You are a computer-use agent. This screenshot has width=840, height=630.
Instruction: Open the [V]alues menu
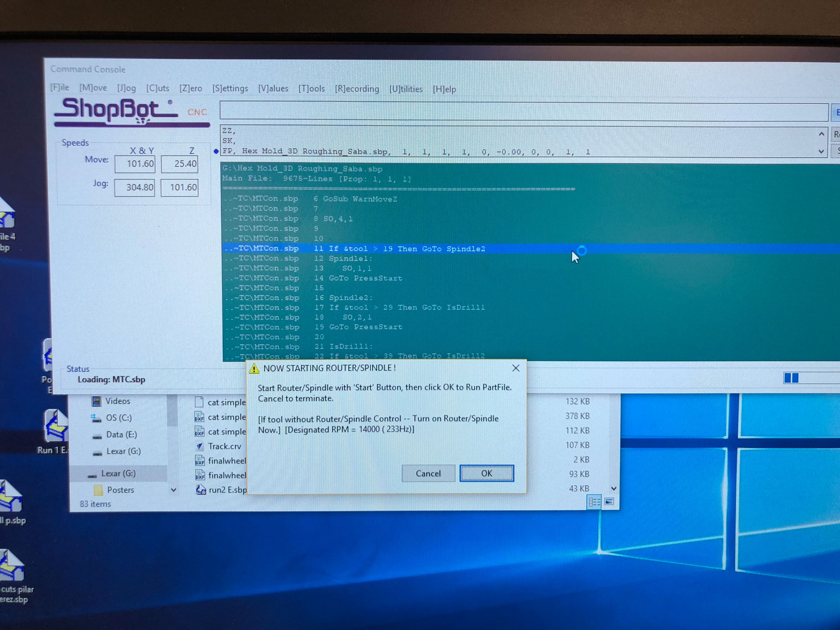(x=273, y=88)
